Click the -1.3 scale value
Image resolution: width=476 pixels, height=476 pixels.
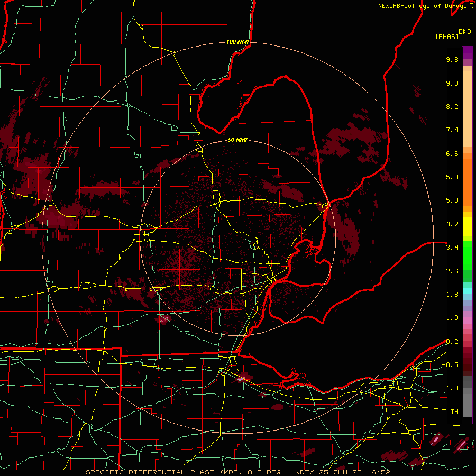pyautogui.click(x=450, y=388)
